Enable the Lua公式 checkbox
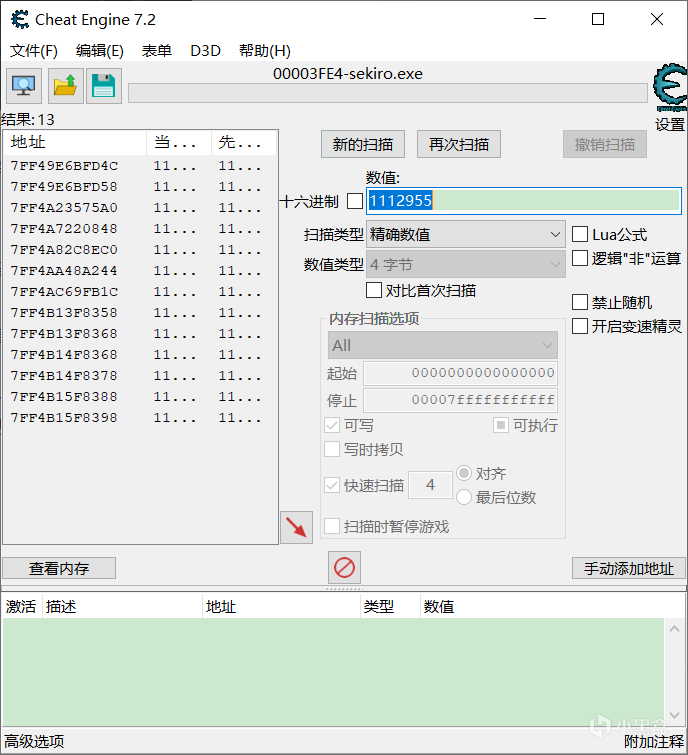This screenshot has width=688, height=755. (x=580, y=234)
